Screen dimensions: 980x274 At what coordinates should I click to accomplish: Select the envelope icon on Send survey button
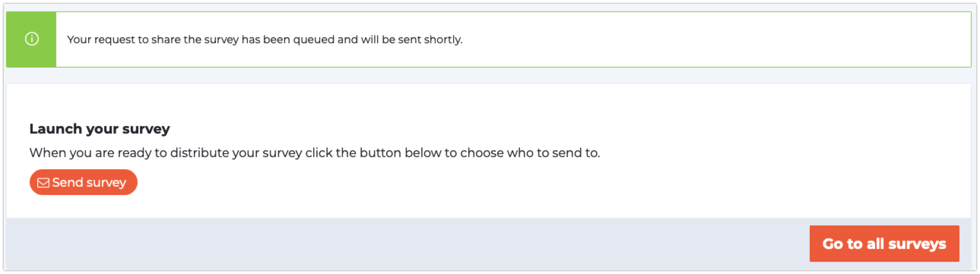pyautogui.click(x=43, y=182)
